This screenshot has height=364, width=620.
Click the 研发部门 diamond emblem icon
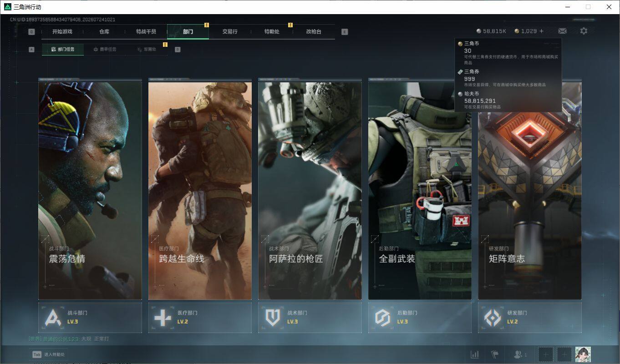pos(493,318)
